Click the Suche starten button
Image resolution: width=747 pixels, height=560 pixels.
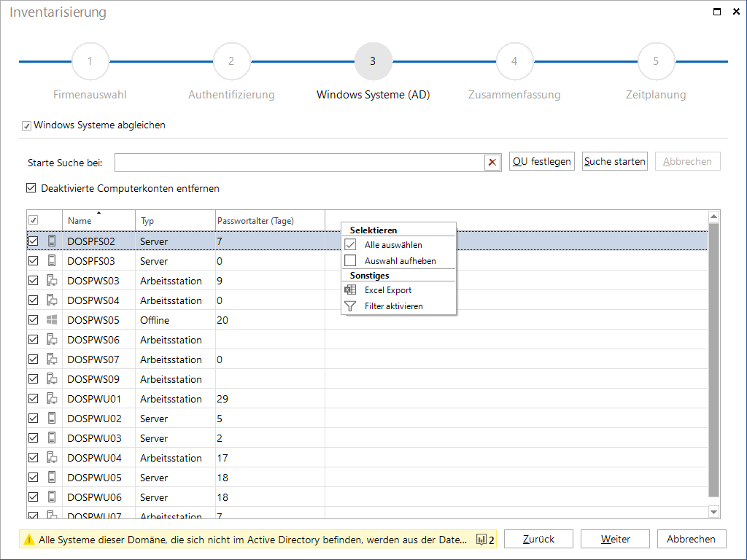[x=614, y=161]
